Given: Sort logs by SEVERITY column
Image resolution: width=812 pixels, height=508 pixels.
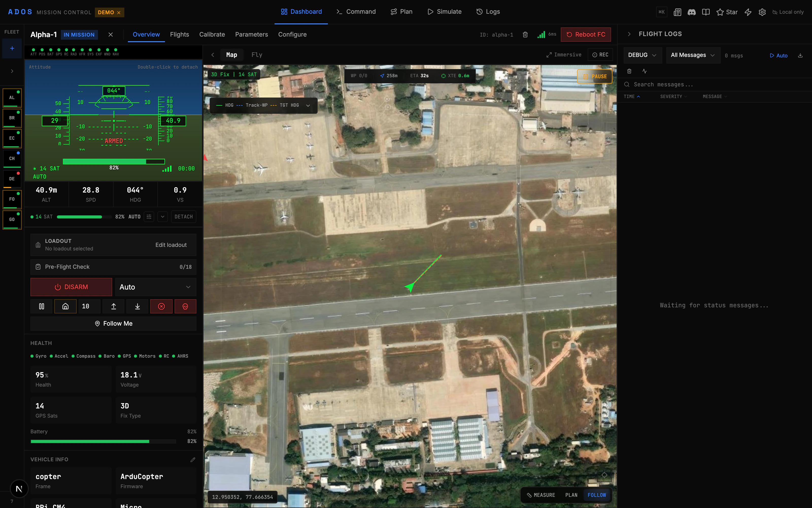Looking at the screenshot, I should click(x=673, y=97).
